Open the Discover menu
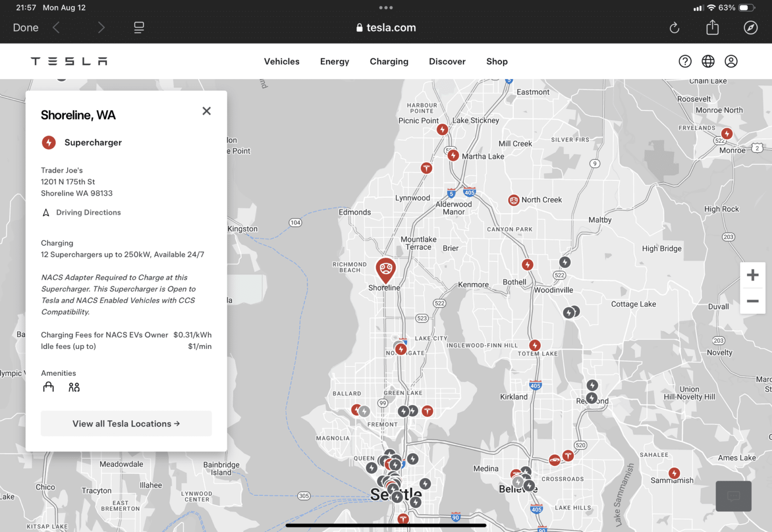Screen dimensions: 772x532 (x=447, y=61)
